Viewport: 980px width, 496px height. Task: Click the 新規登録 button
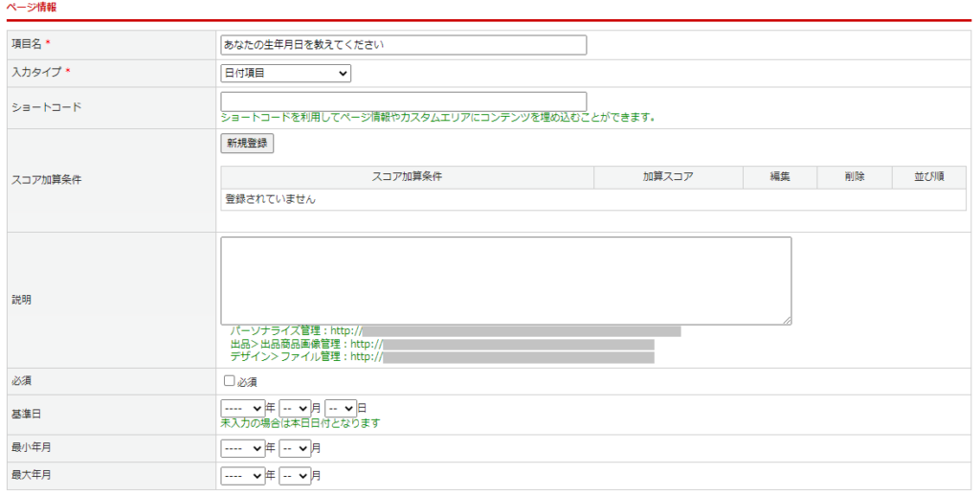tap(248, 144)
